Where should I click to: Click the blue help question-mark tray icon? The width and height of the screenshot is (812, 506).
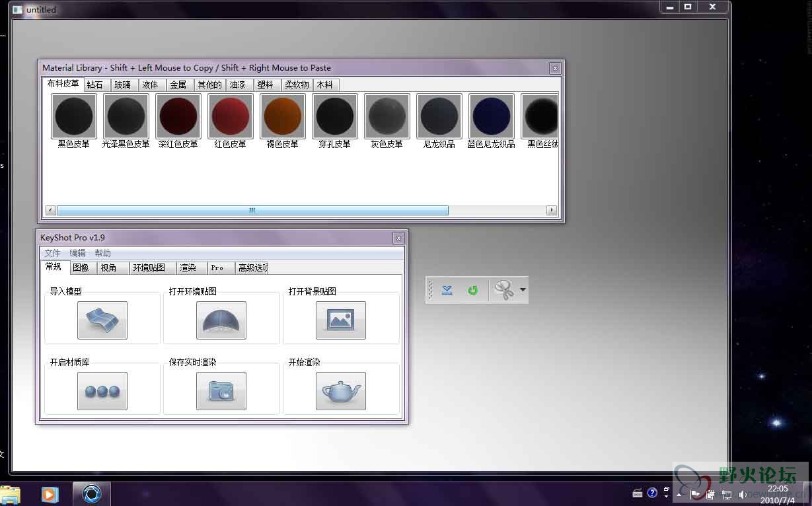click(x=652, y=493)
